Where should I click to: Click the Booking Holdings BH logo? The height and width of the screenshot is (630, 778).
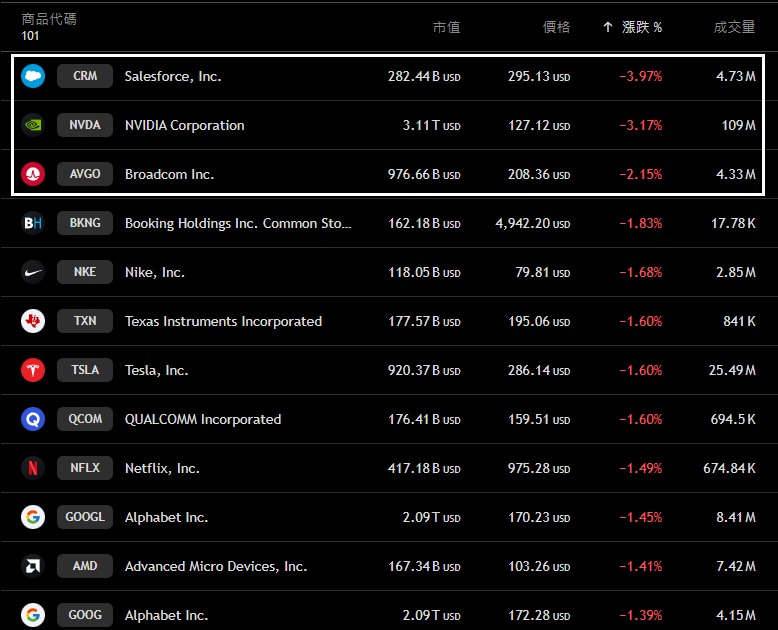(x=33, y=223)
